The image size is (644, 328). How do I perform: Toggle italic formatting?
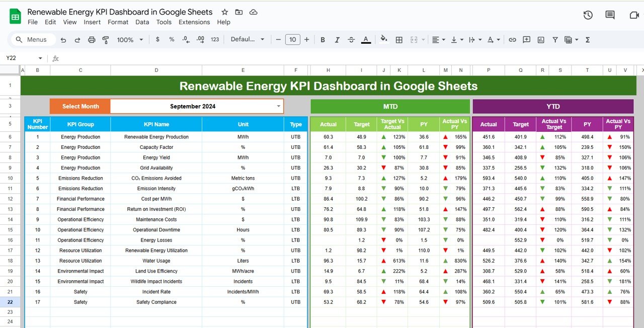[337, 40]
